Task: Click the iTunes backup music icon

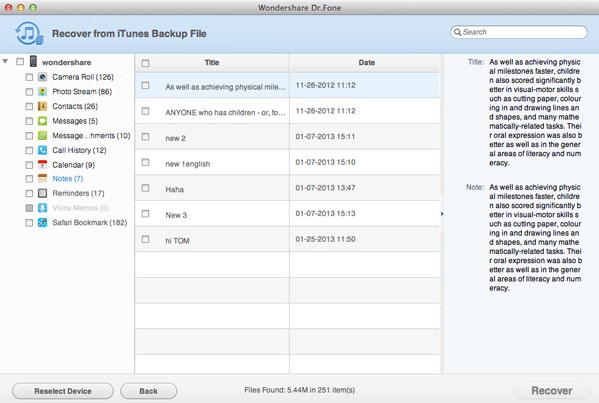Action: pyautogui.click(x=29, y=34)
